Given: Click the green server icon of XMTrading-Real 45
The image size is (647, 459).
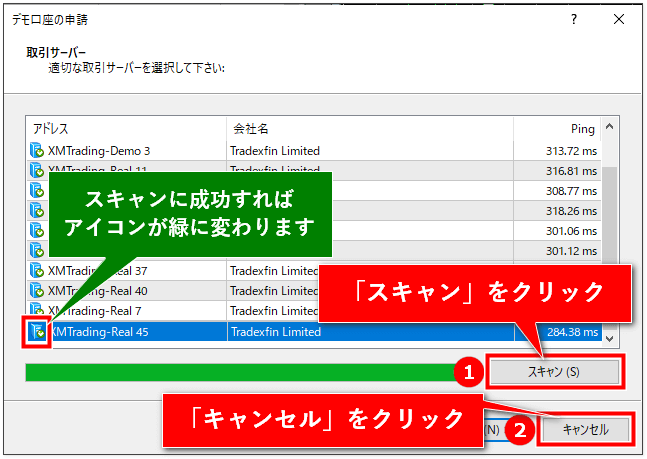Looking at the screenshot, I should 37,331.
